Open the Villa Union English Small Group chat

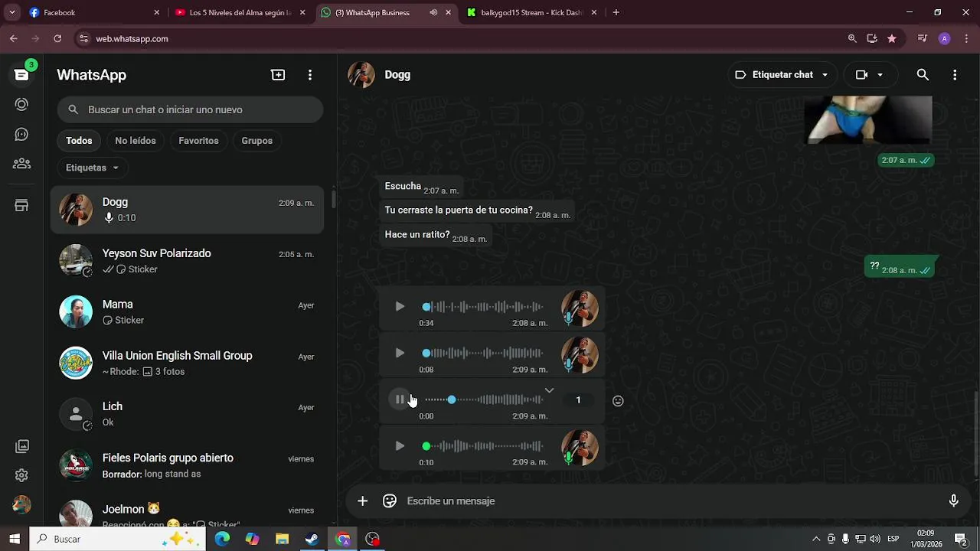pos(187,364)
